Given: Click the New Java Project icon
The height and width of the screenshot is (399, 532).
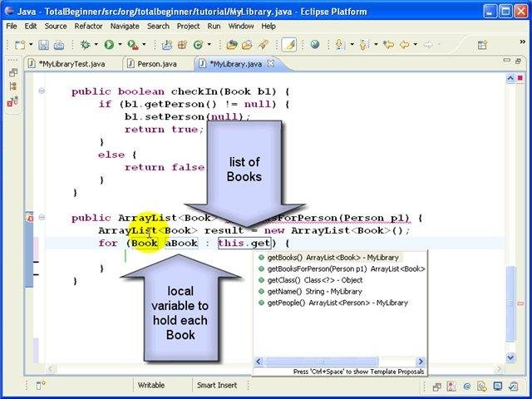Looking at the screenshot, I should tap(166, 44).
